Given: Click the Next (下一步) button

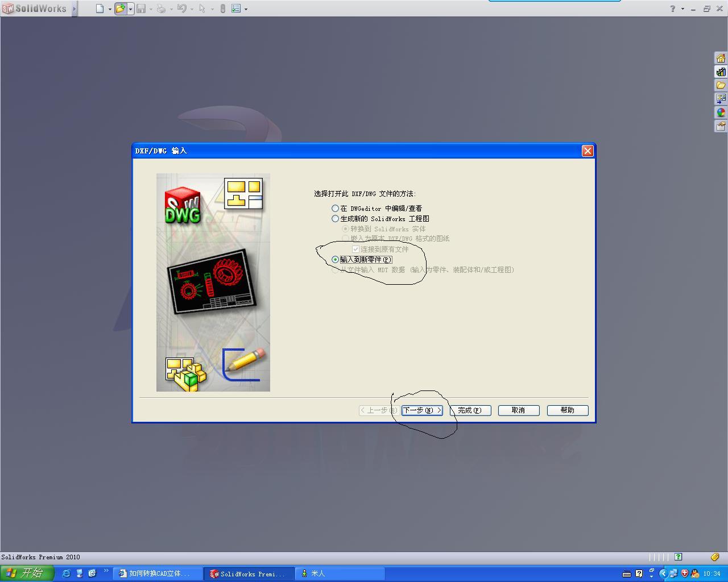Looking at the screenshot, I should click(422, 410).
